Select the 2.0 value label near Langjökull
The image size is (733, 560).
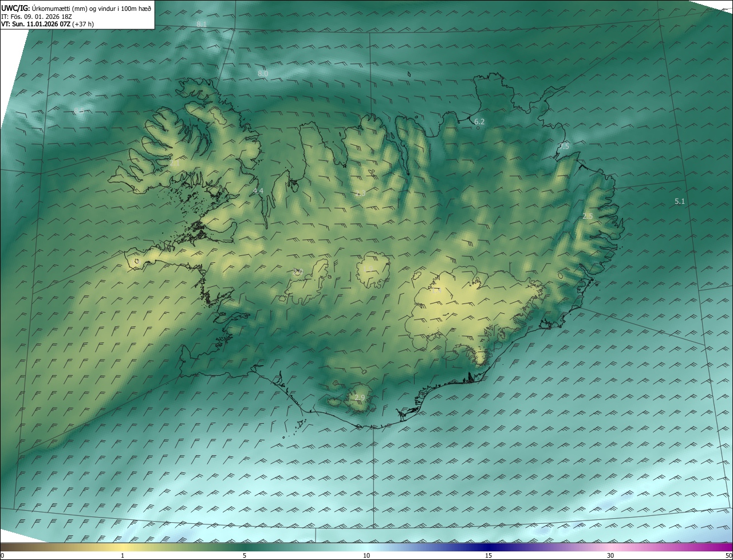297,272
